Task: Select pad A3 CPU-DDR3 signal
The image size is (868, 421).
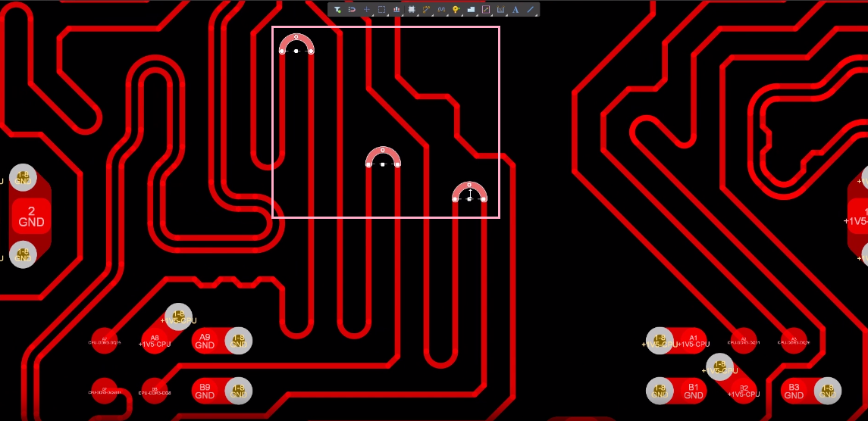Action: (793, 341)
